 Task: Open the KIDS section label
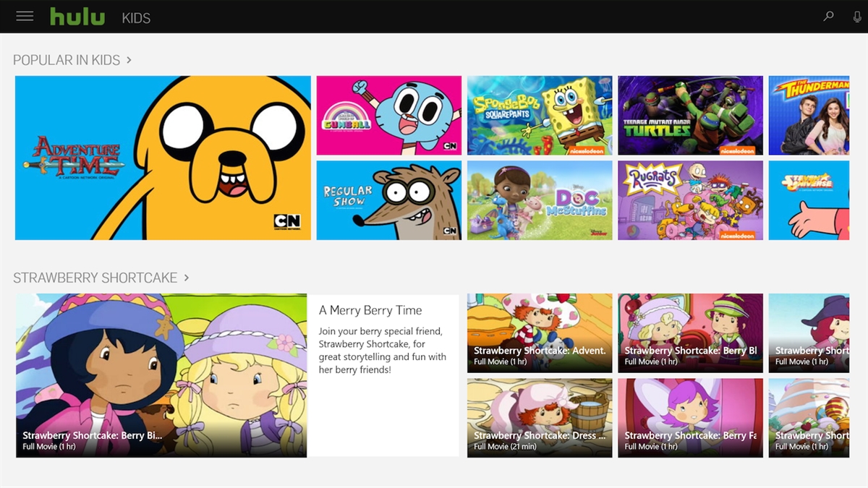point(136,18)
